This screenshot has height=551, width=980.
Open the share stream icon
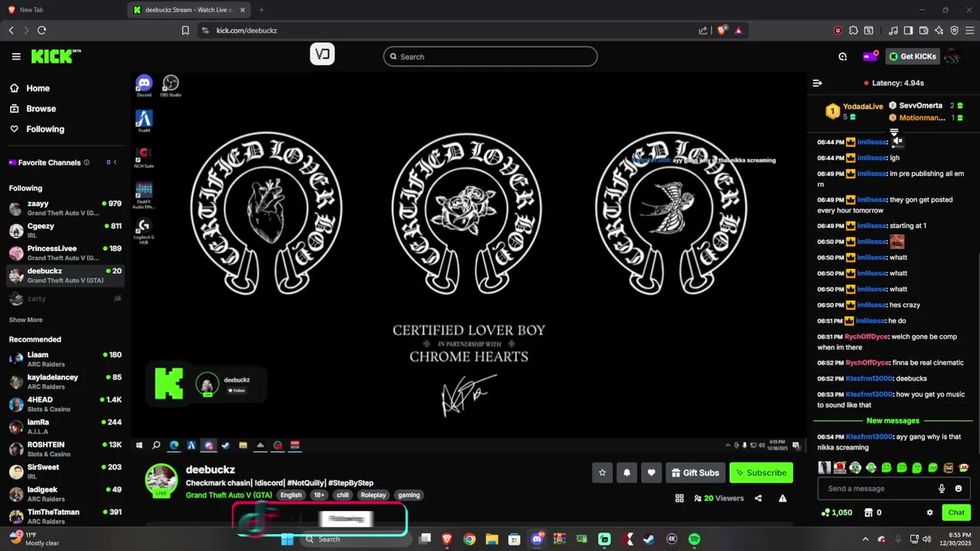click(758, 498)
